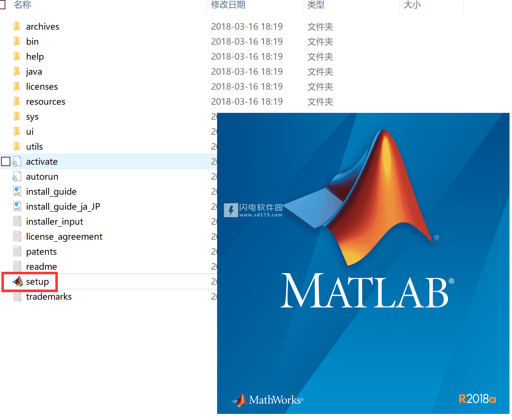
Task: Sort by the 大小 column header
Action: 412,5
